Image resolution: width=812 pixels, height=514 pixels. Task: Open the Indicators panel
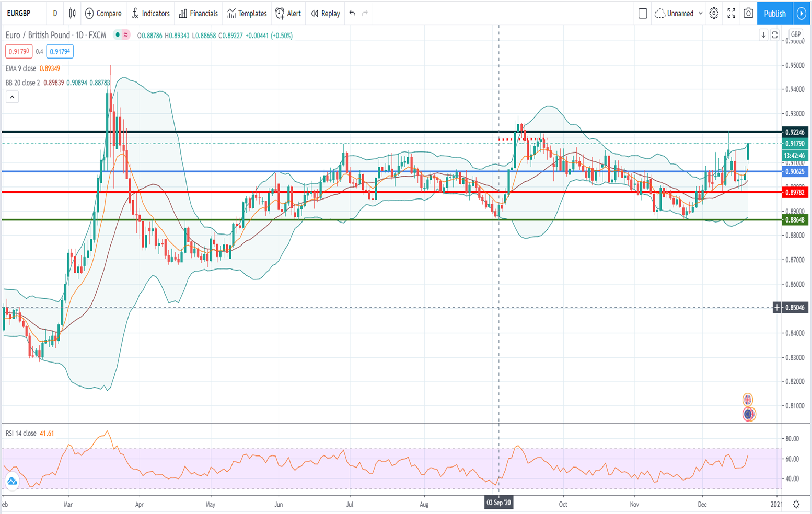[150, 14]
